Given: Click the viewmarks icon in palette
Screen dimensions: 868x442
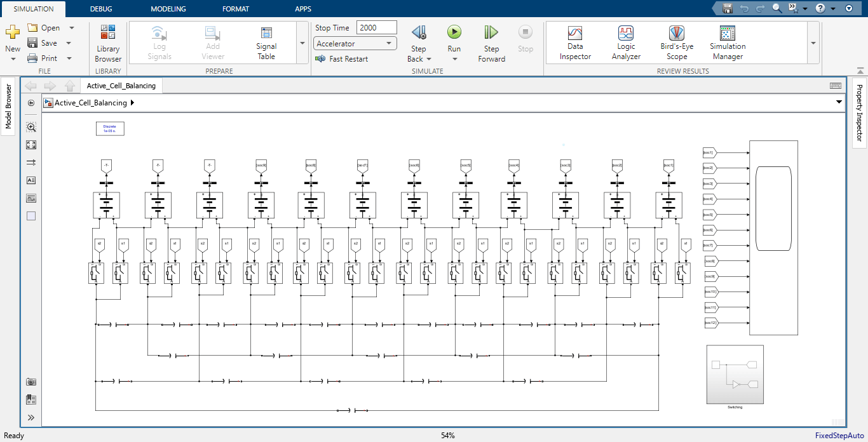Looking at the screenshot, I should pyautogui.click(x=31, y=399).
